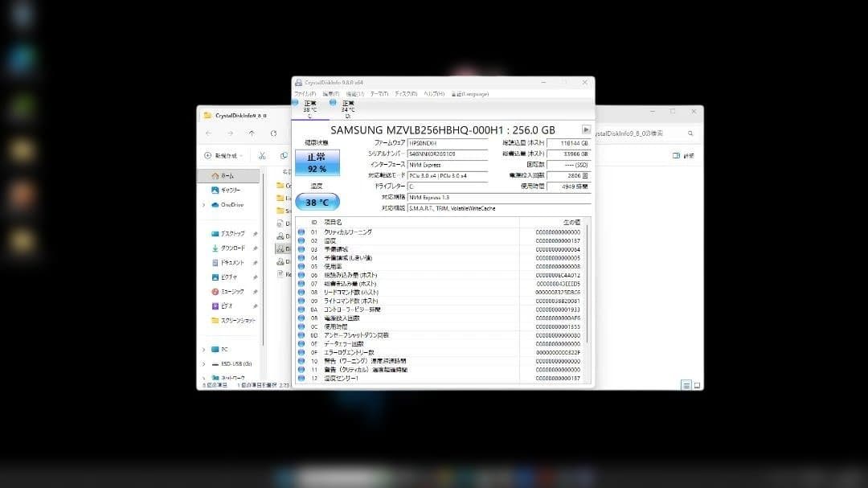The image size is (868, 488).
Task: Expand the PC tree node
Action: point(203,350)
